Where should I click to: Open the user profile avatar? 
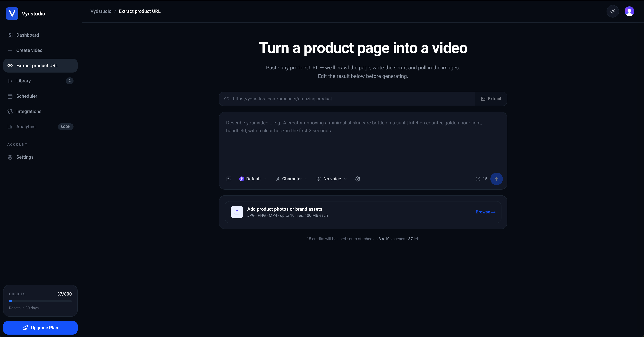click(x=629, y=11)
